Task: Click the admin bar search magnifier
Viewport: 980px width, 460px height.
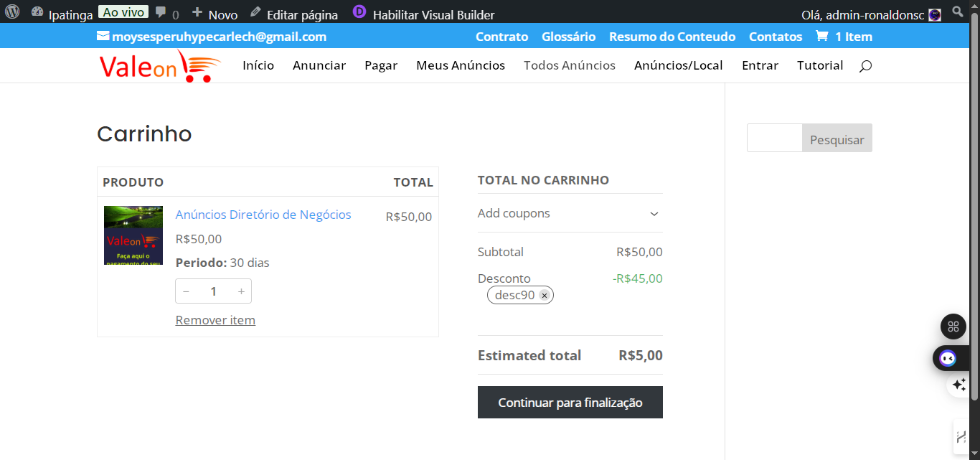Action: click(958, 12)
